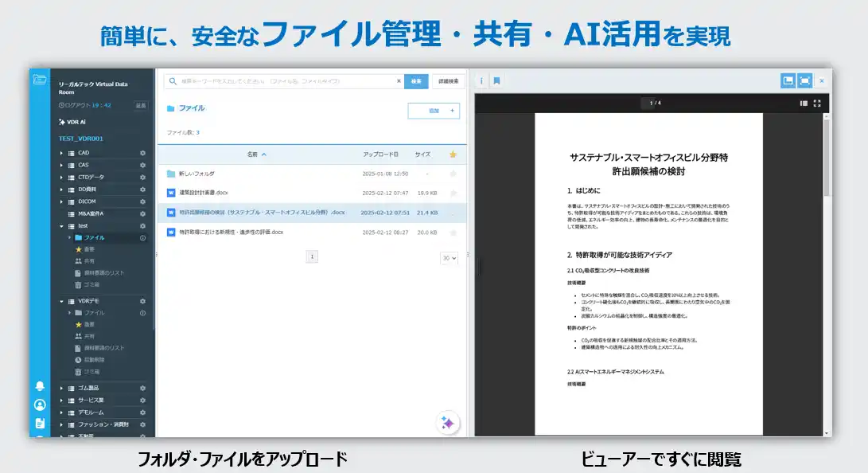Expand the DICOM tree node
868x473 pixels.
[x=61, y=201]
